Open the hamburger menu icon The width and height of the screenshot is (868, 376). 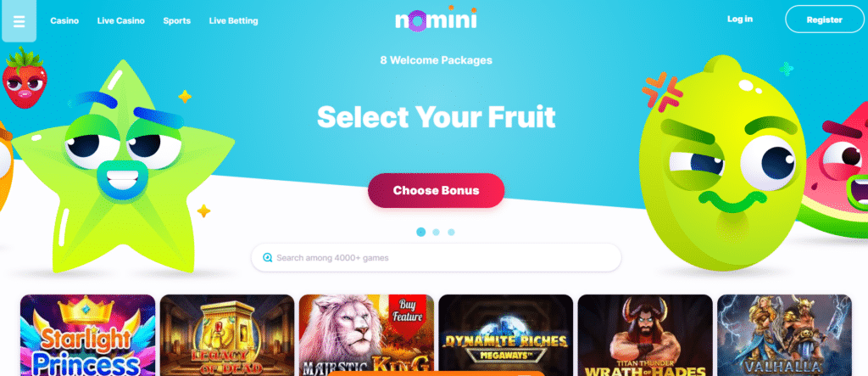click(x=19, y=21)
